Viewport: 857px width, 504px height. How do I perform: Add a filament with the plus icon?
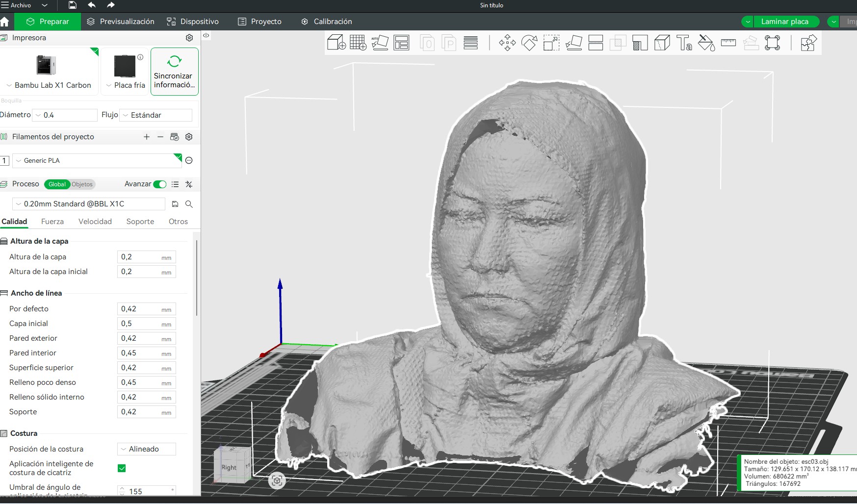146,137
